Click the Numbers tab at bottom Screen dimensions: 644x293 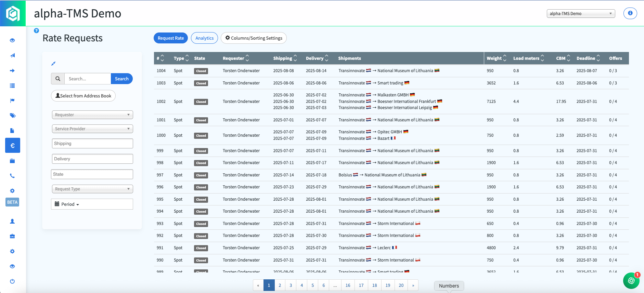point(449,286)
